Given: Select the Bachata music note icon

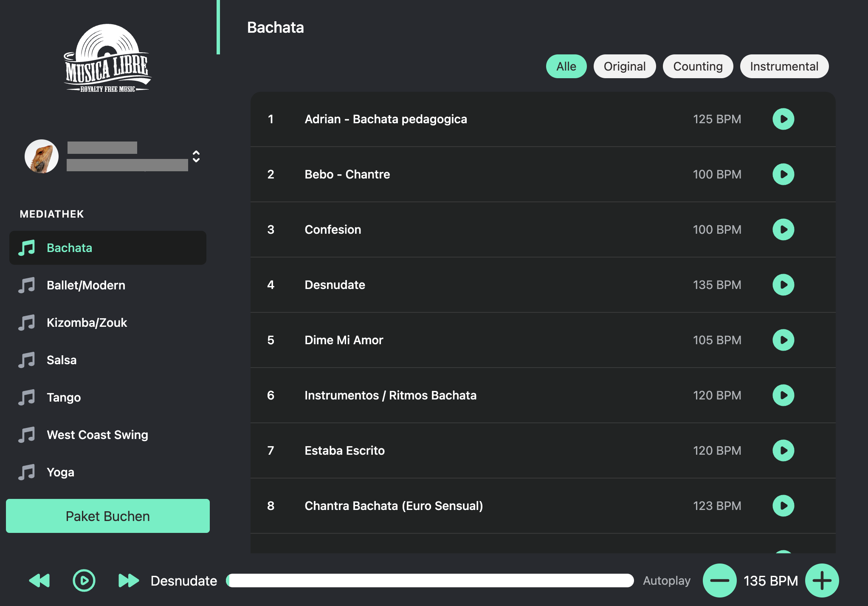Looking at the screenshot, I should pyautogui.click(x=27, y=248).
